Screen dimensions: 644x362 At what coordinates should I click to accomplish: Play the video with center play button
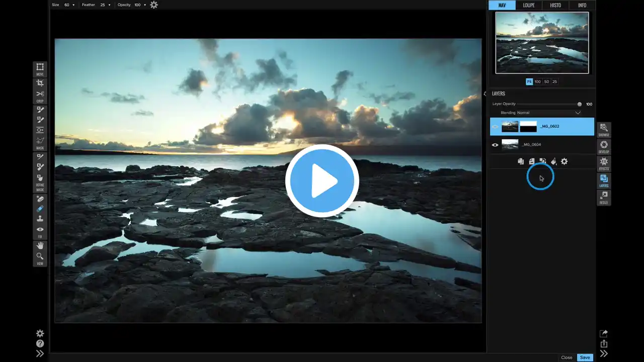click(322, 181)
